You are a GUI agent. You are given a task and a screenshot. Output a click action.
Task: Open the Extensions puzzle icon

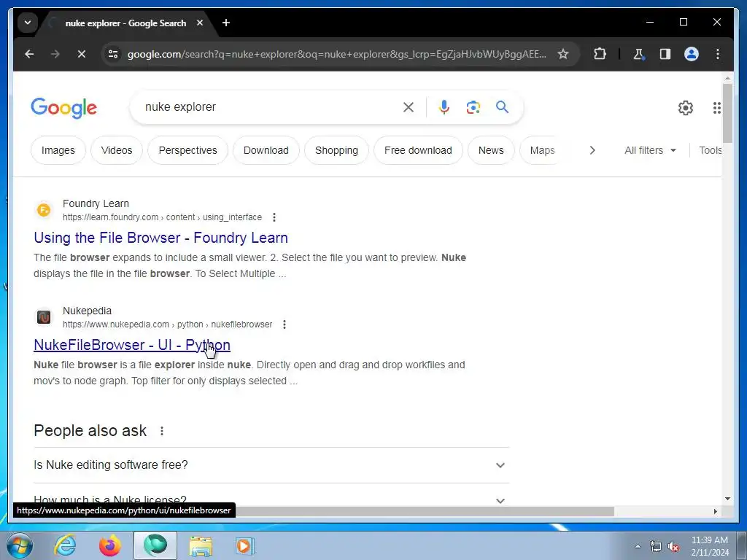600,54
